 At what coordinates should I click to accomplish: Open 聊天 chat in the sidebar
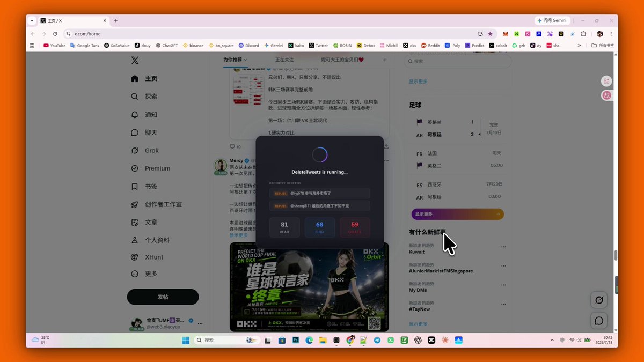click(x=144, y=132)
